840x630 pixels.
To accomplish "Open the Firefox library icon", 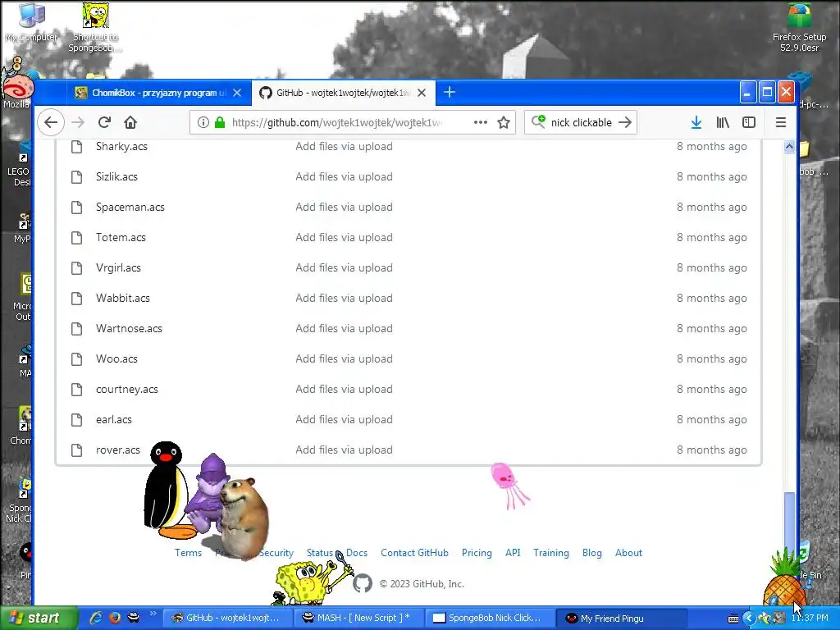I will pyautogui.click(x=723, y=123).
